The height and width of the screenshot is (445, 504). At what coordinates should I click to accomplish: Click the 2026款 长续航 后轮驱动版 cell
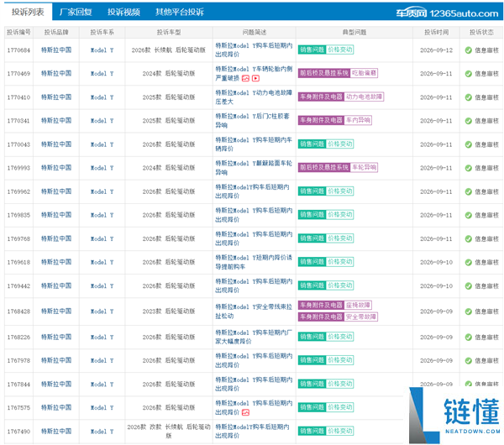coord(169,50)
